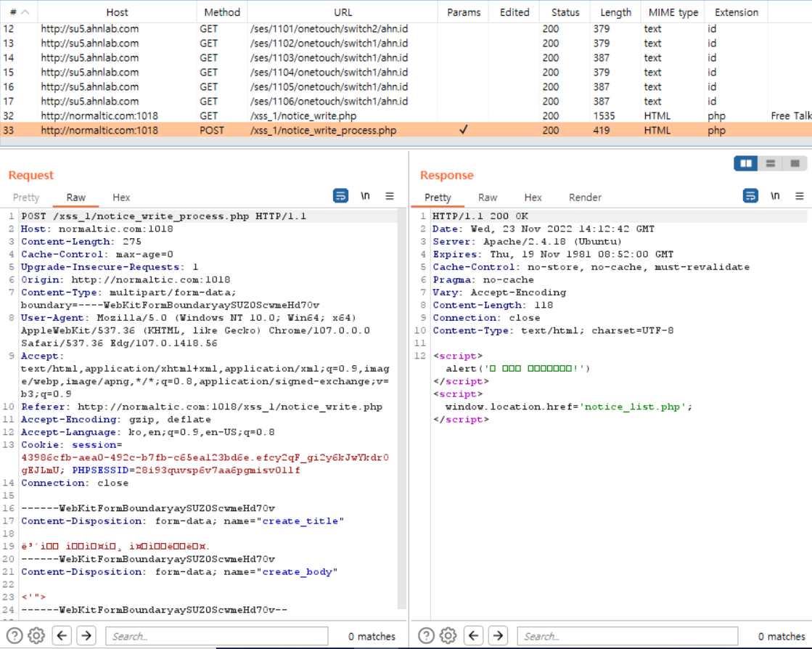Toggle word wrap icon in Request panel
This screenshot has height=649, width=812.
pyautogui.click(x=340, y=196)
